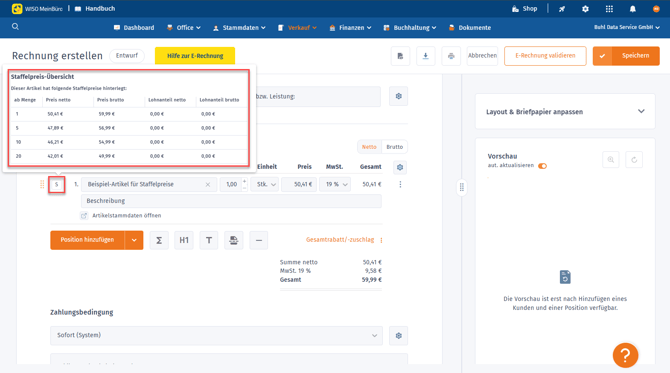Click the download icon button
Image resolution: width=670 pixels, height=373 pixels.
[x=426, y=56]
